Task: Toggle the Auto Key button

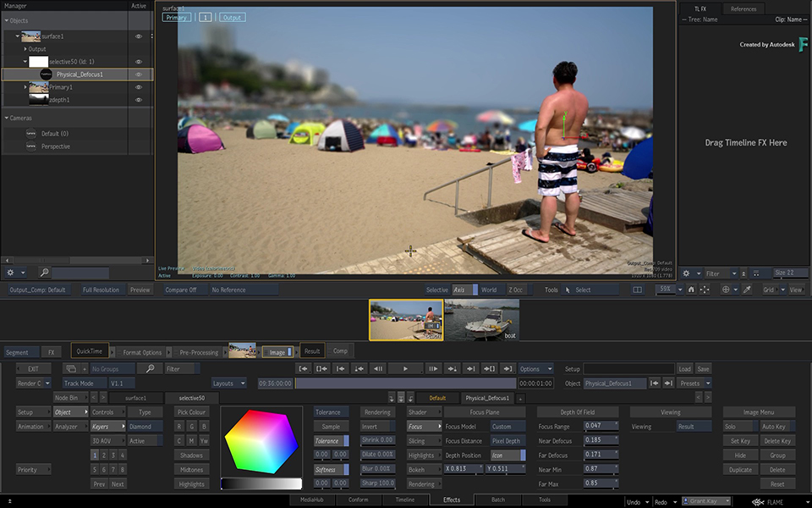Action: [x=775, y=427]
